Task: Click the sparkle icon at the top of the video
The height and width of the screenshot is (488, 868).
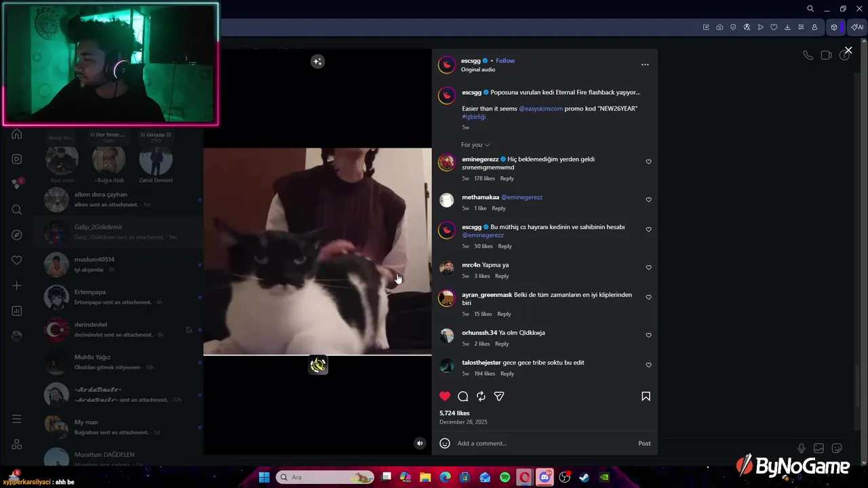Action: [317, 62]
